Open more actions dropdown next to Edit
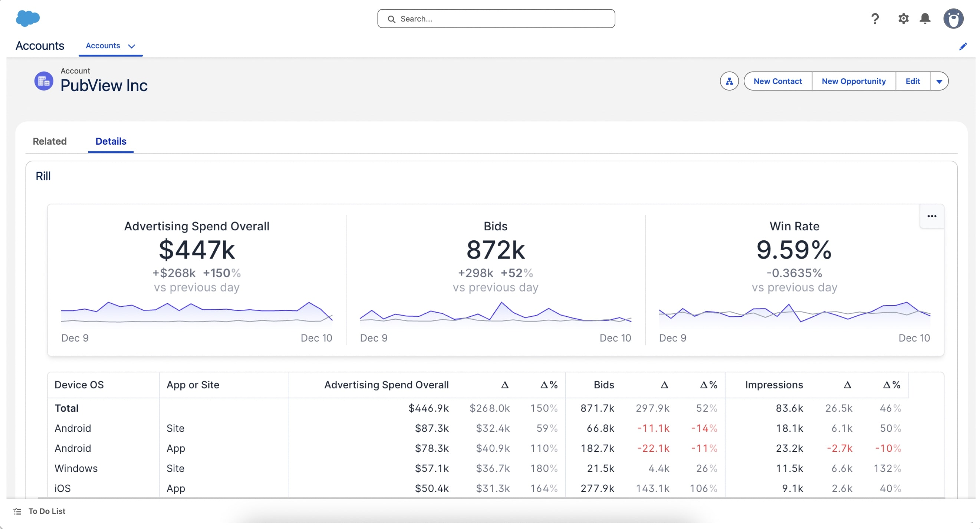The height and width of the screenshot is (529, 980). click(x=939, y=81)
